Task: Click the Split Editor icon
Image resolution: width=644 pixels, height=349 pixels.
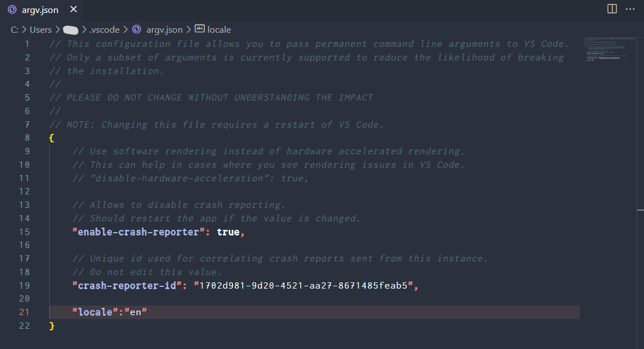Action: 612,8
